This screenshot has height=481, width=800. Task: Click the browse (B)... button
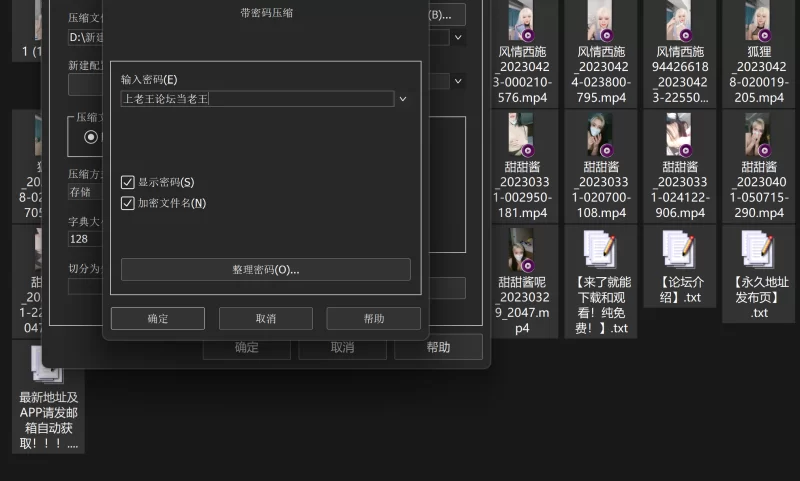click(x=446, y=15)
